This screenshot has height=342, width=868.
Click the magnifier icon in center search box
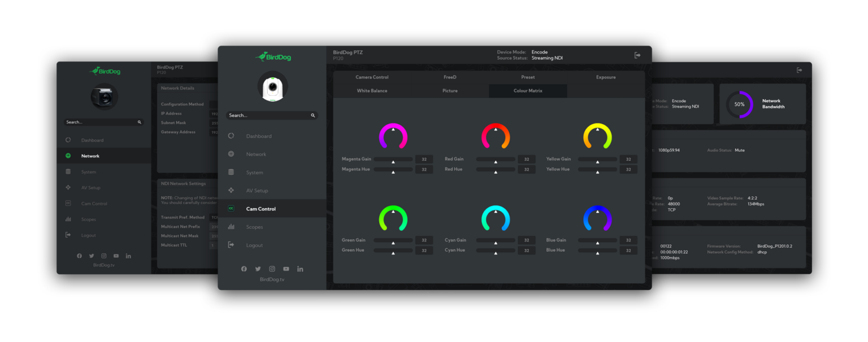pos(313,116)
